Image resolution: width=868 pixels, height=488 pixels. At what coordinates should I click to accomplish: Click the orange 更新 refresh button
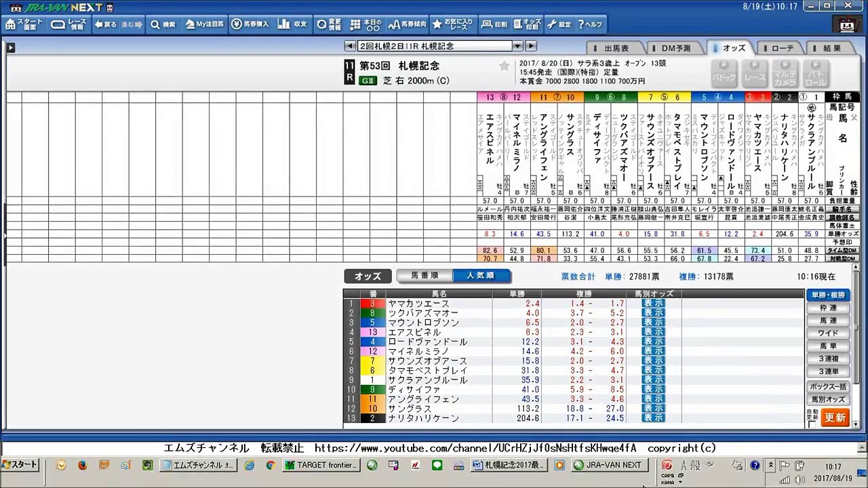coord(835,418)
